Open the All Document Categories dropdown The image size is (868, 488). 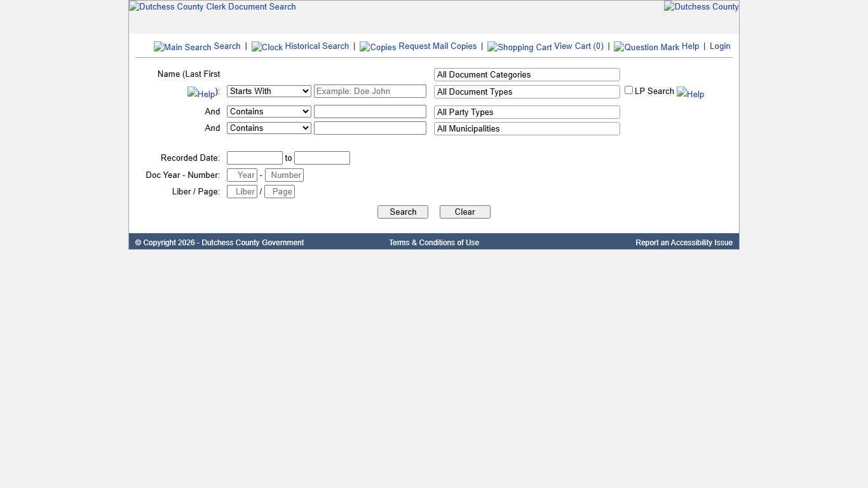(x=526, y=74)
